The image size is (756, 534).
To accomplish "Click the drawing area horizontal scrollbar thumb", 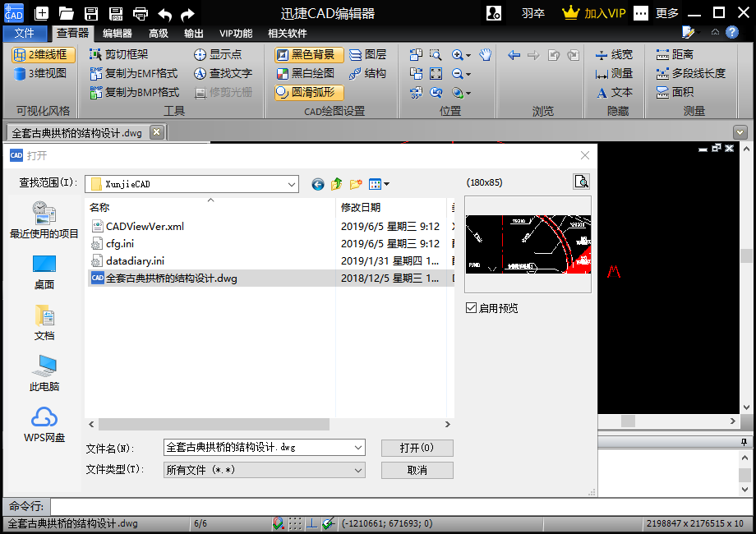I will [628, 421].
